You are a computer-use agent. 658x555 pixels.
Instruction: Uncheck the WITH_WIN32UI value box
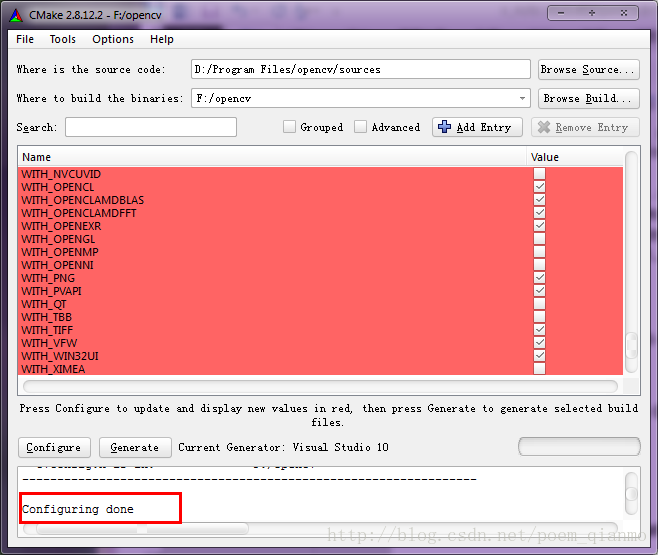point(539,356)
